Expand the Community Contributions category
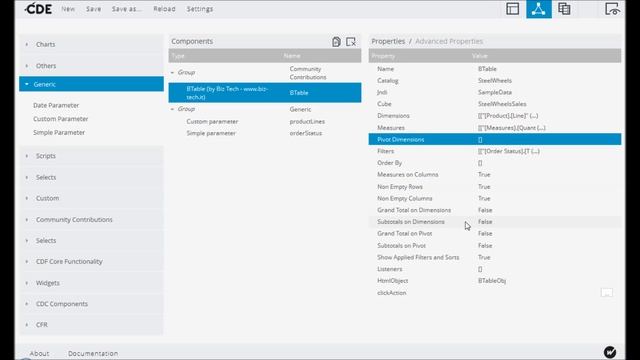The image size is (640, 360). (x=91, y=220)
